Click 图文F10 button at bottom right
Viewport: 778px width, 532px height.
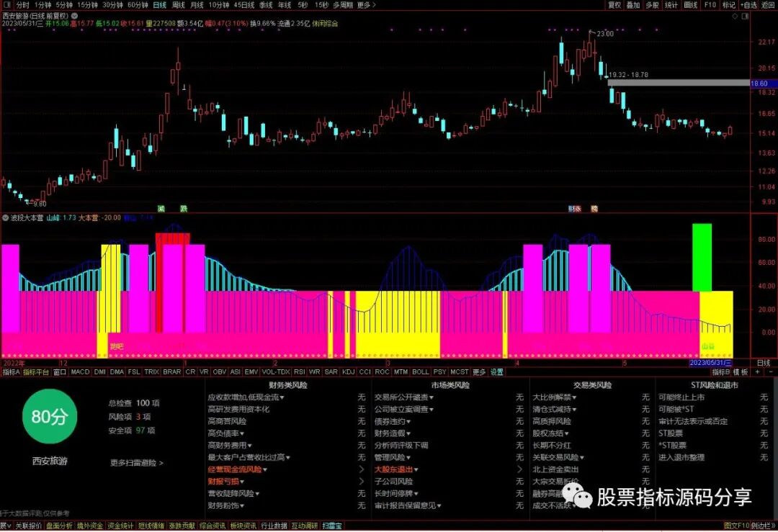(x=737, y=526)
